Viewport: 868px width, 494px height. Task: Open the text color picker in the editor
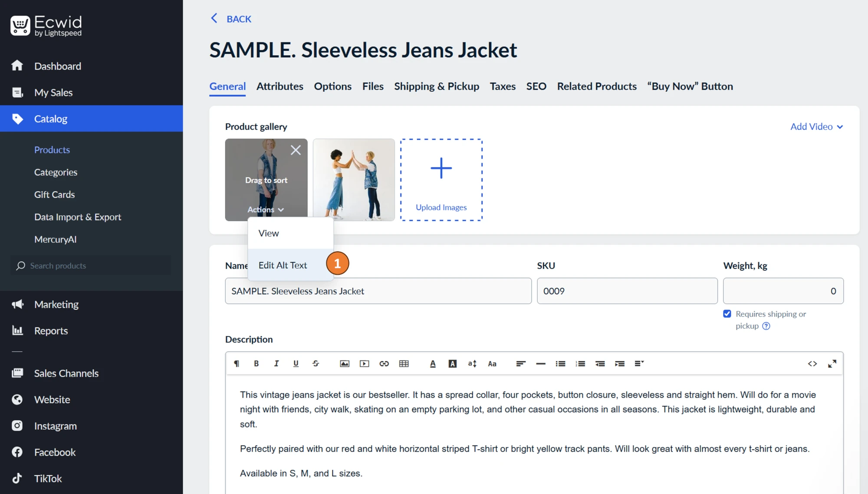click(433, 363)
